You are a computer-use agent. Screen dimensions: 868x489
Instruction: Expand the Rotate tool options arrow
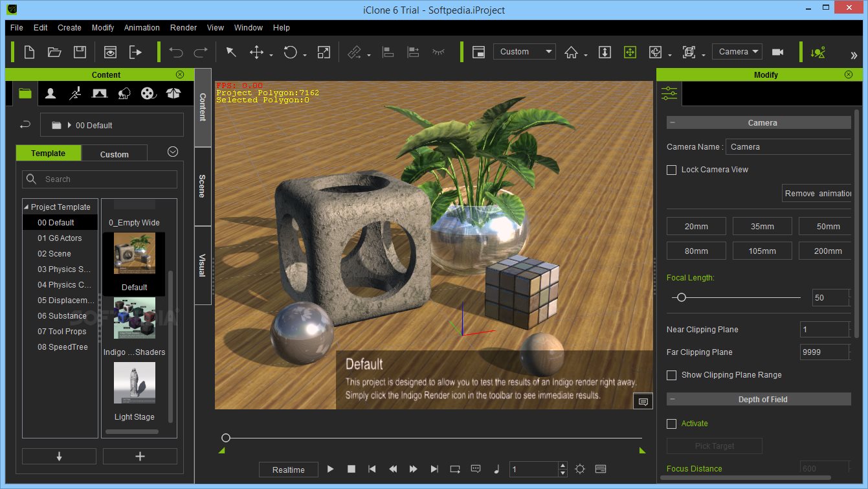pyautogui.click(x=304, y=55)
